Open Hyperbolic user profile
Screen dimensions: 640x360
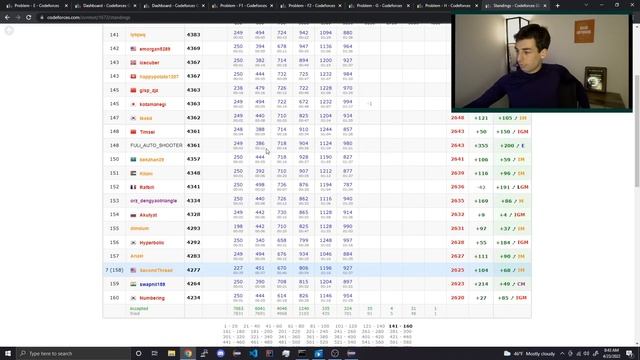pyautogui.click(x=151, y=243)
